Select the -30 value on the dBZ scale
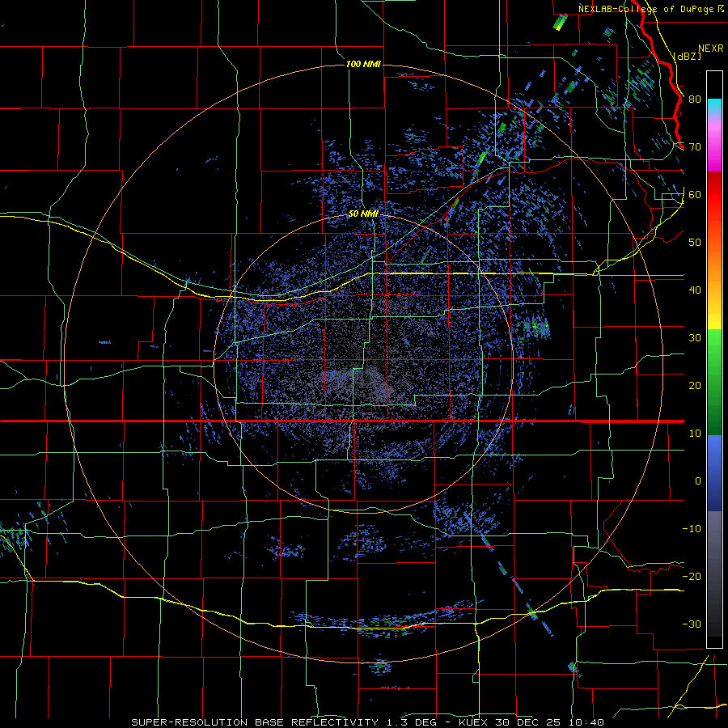The height and width of the screenshot is (728, 728). 692,624
